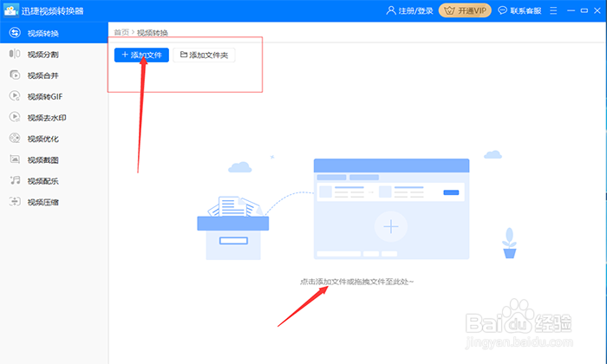
Task: Click the 点击添加文件或拖拽文件至此处 hint text
Action: click(x=357, y=282)
